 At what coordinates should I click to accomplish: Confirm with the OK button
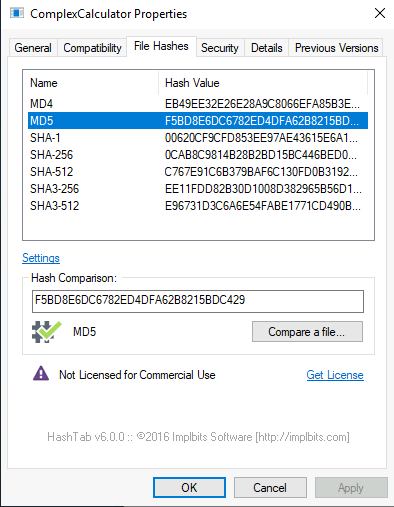[x=189, y=488]
